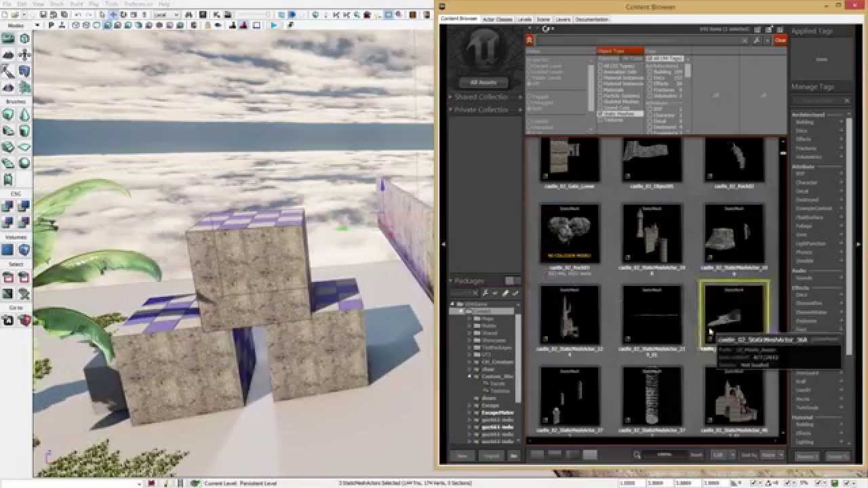868x488 pixels.
Task: Select the Tagged radio option
Action: click(530, 97)
